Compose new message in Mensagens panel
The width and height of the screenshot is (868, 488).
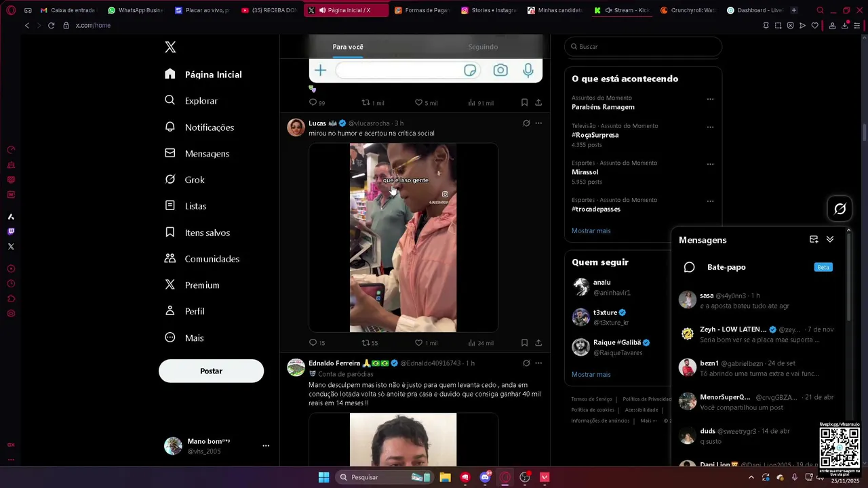click(814, 239)
